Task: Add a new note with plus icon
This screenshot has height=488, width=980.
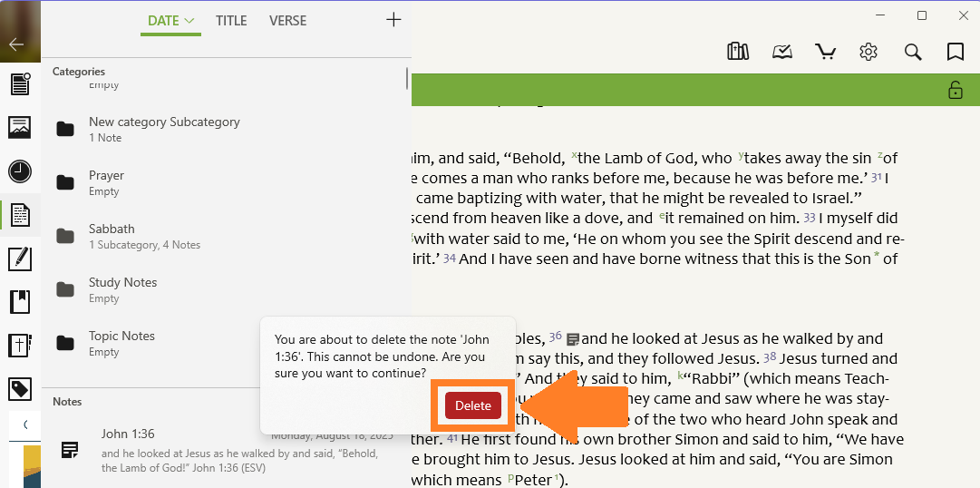Action: pyautogui.click(x=393, y=20)
